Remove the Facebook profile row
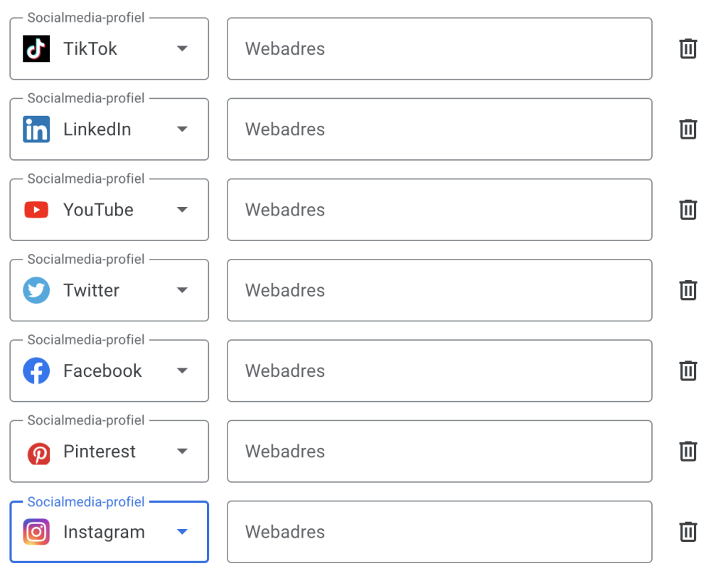This screenshot has width=728, height=576. 687,370
